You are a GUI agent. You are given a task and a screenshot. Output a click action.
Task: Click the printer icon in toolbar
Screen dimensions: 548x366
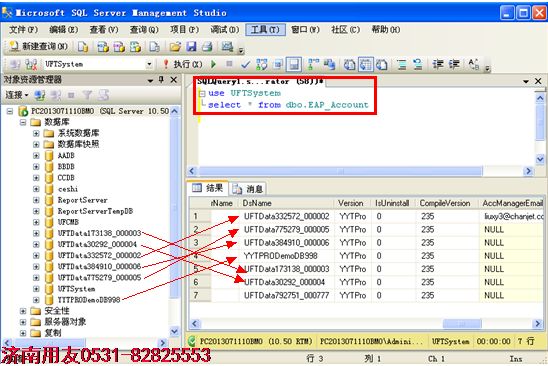[x=208, y=46]
